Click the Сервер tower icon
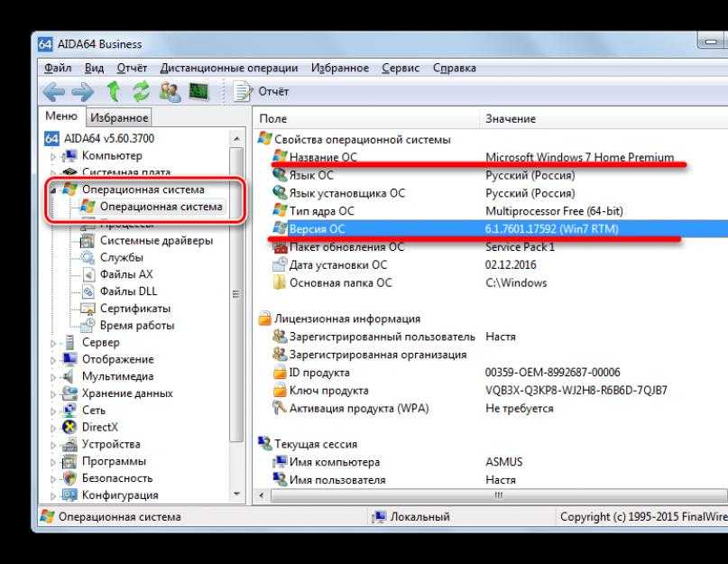This screenshot has width=728, height=564. 69,342
